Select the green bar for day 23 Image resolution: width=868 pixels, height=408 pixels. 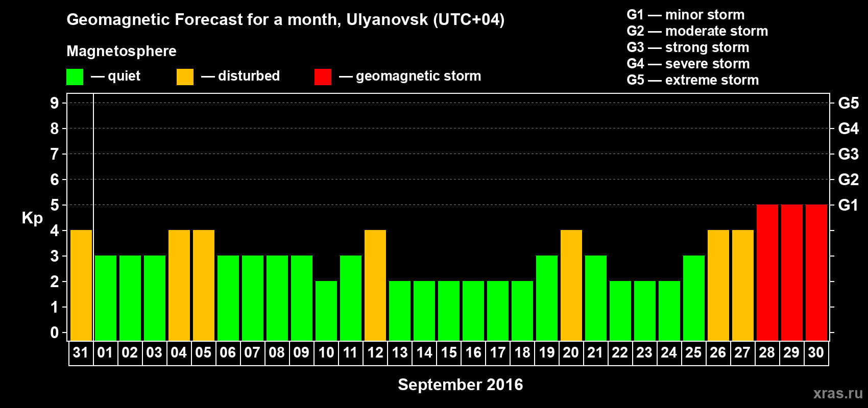click(645, 311)
